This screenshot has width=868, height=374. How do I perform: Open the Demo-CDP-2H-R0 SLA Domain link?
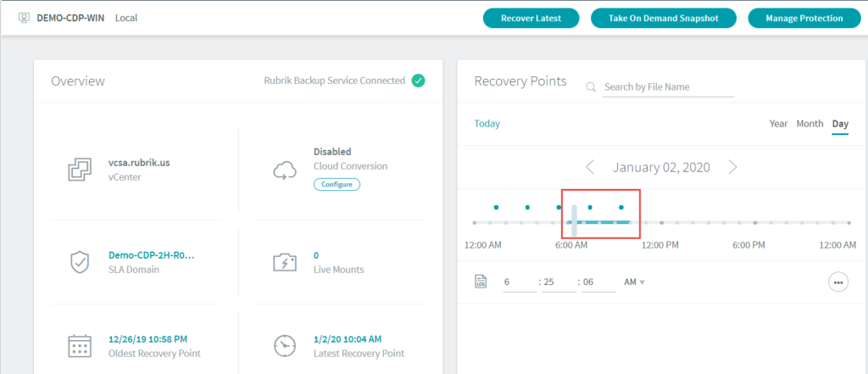point(152,255)
